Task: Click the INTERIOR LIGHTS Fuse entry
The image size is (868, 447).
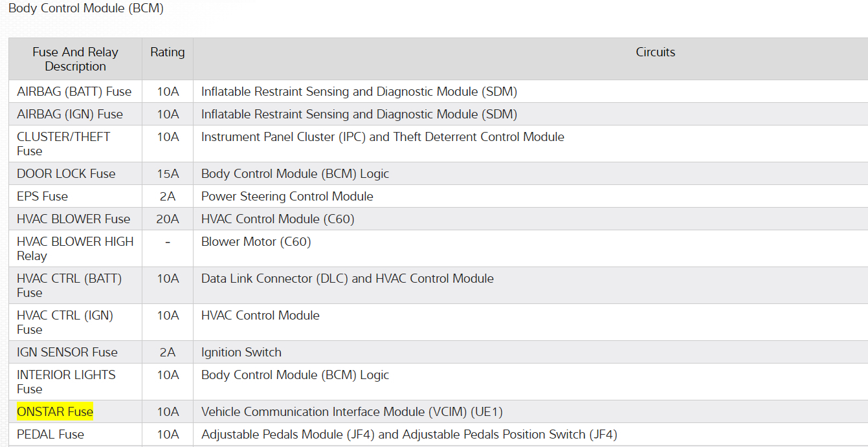Action: pyautogui.click(x=66, y=382)
